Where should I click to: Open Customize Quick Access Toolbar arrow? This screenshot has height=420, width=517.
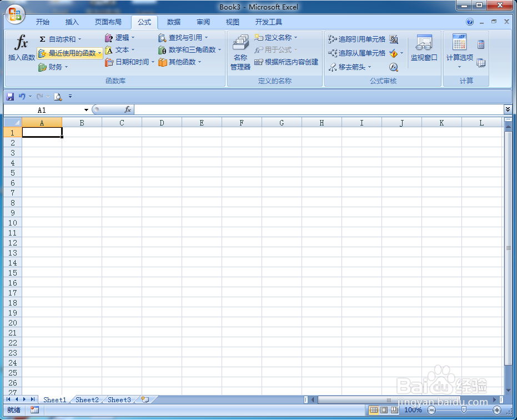pyautogui.click(x=70, y=96)
